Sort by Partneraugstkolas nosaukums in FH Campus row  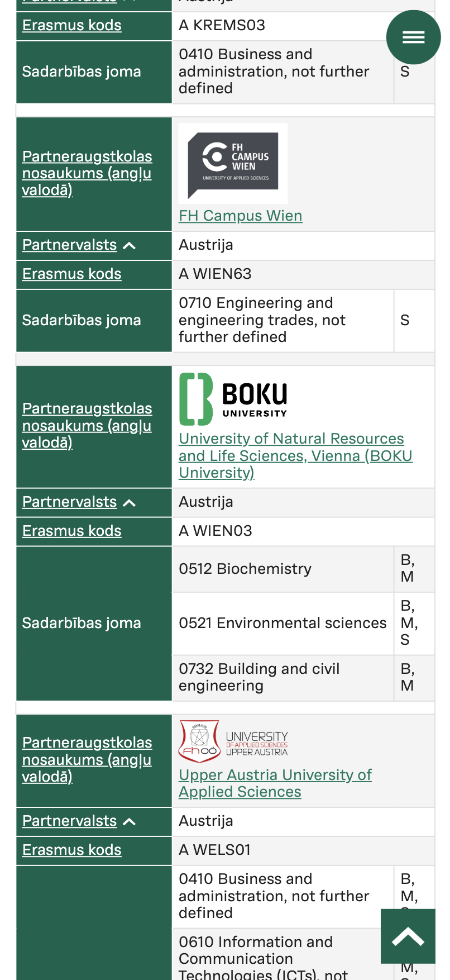[87, 173]
